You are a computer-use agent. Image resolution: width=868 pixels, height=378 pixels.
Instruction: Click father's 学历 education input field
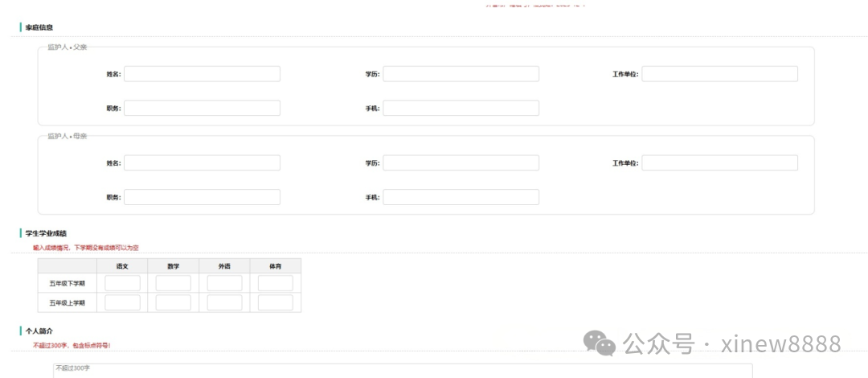[x=461, y=74]
